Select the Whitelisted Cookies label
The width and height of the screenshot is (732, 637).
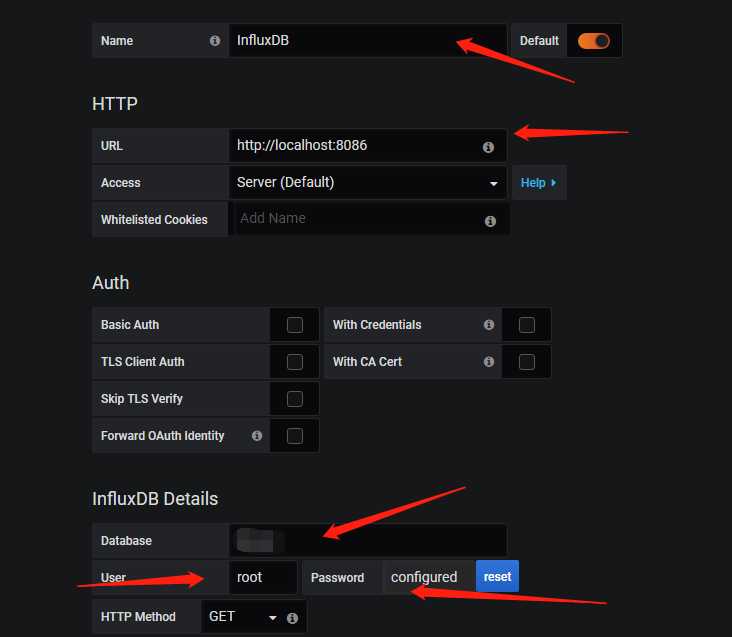point(154,219)
